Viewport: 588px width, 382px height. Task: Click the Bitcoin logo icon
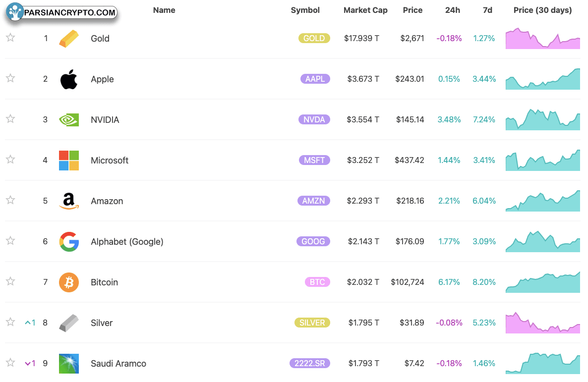pyautogui.click(x=69, y=282)
